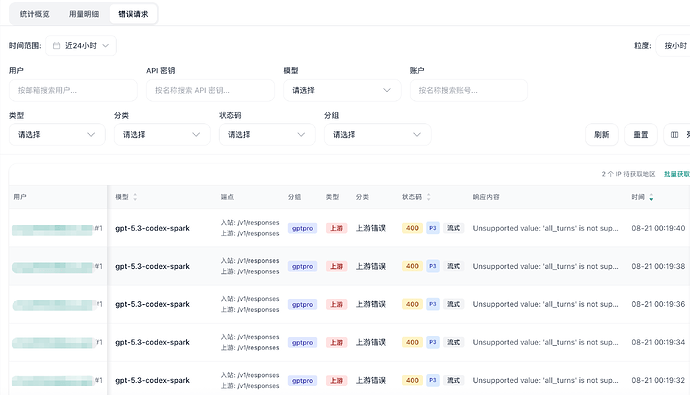The width and height of the screenshot is (690, 395).
Task: Sort table by 状态码 column arrows
Action: pyautogui.click(x=428, y=197)
